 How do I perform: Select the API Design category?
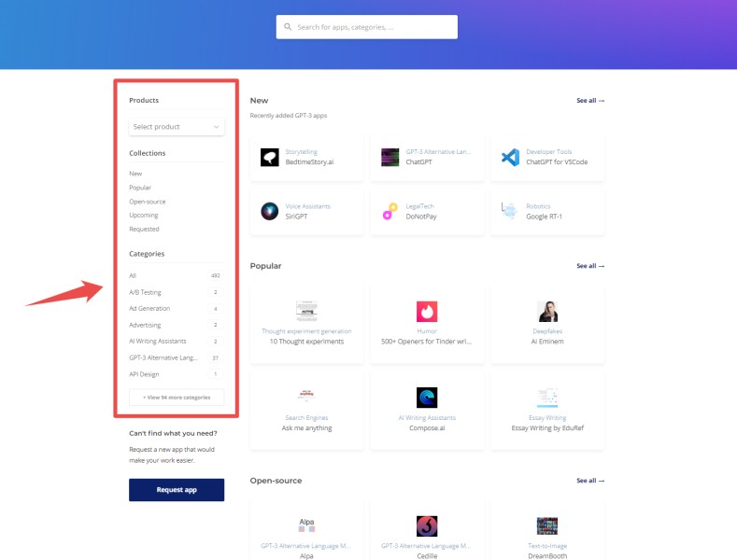pyautogui.click(x=177, y=374)
